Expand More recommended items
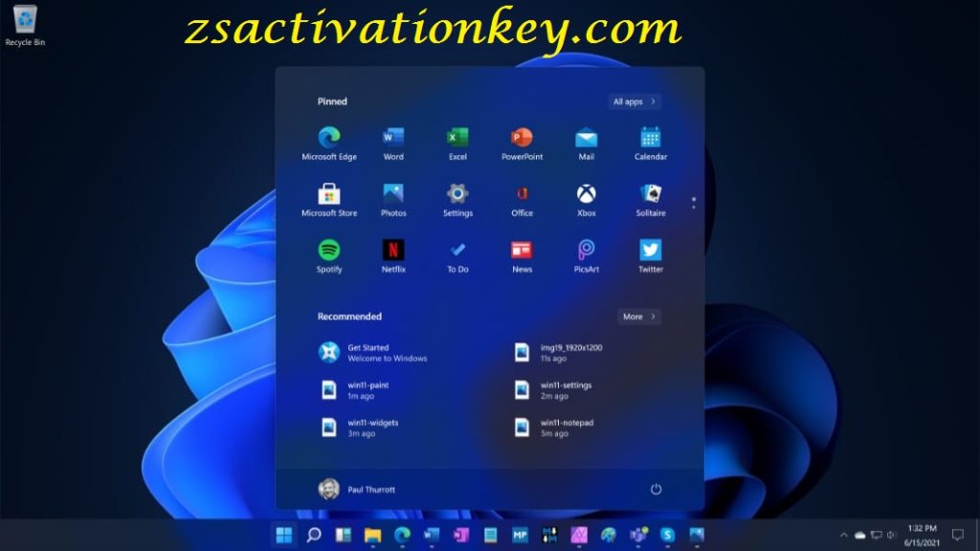 [639, 316]
